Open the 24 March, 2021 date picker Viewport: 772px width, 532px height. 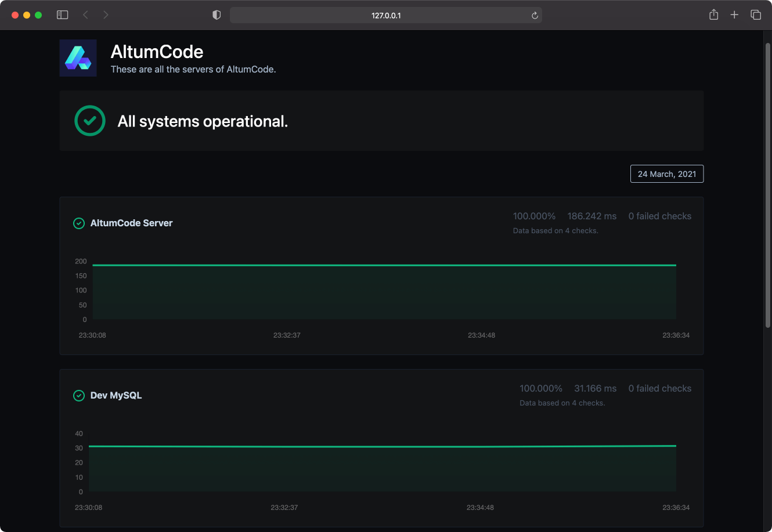(x=667, y=174)
